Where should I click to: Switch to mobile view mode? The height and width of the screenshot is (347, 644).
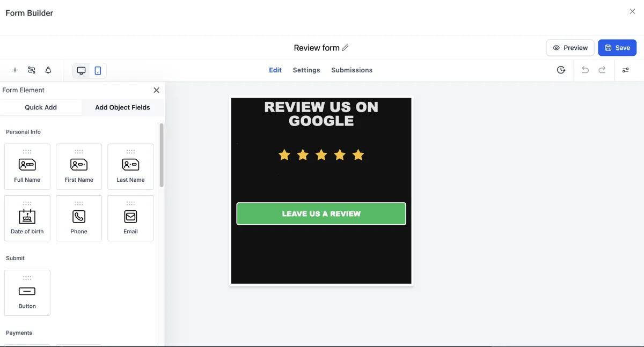click(98, 71)
